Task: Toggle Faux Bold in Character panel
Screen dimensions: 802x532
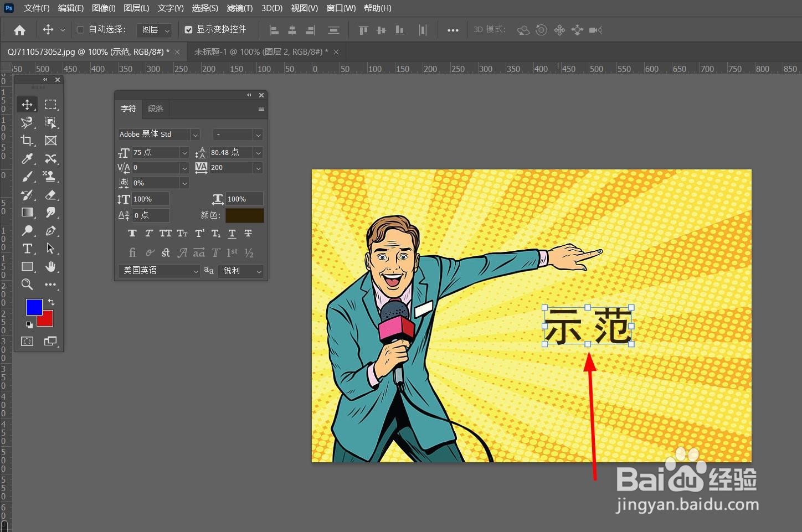Action: 132,234
